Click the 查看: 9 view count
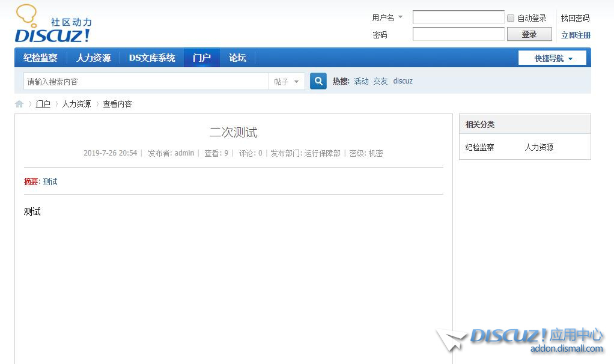Screen dimensions: 614x364 click(x=216, y=153)
